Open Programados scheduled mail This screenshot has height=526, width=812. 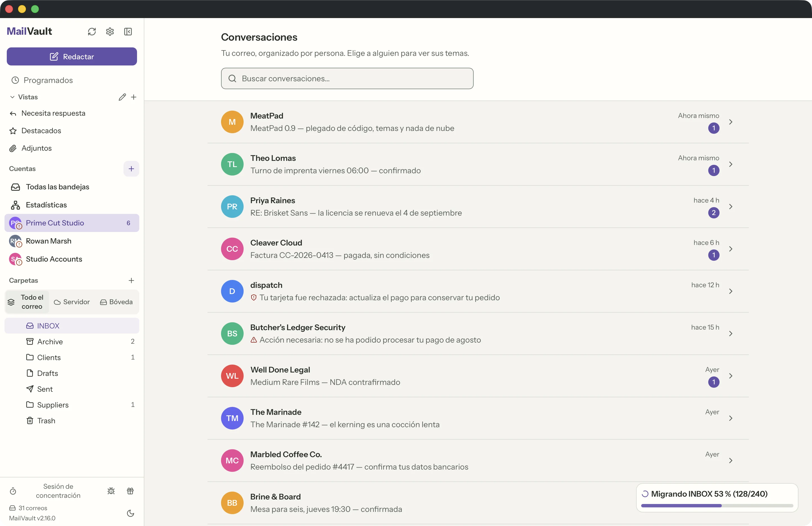click(72, 80)
